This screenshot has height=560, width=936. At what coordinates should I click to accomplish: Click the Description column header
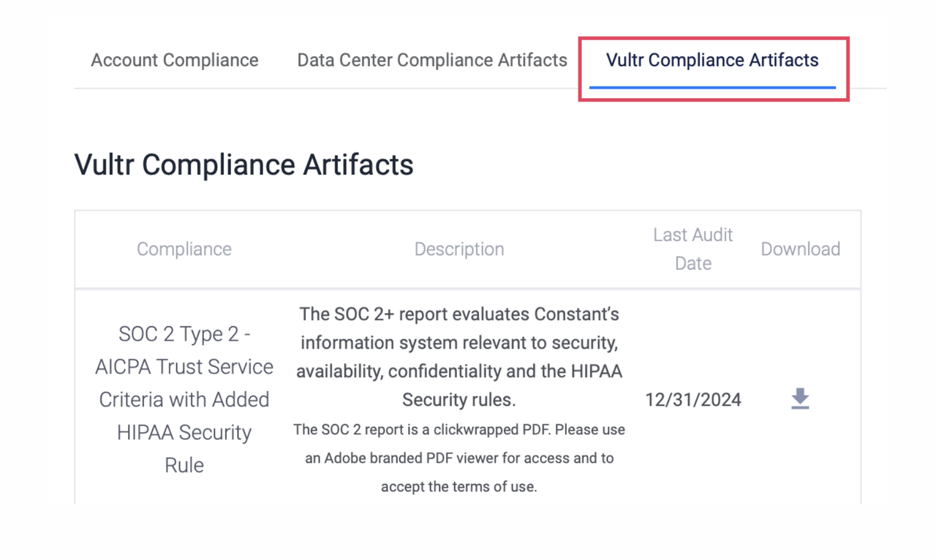pyautogui.click(x=458, y=249)
